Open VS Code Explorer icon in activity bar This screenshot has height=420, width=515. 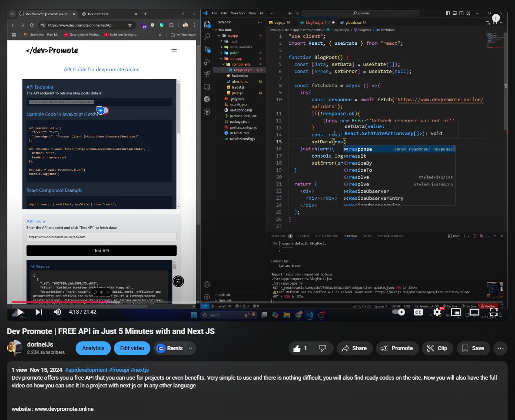tap(207, 24)
